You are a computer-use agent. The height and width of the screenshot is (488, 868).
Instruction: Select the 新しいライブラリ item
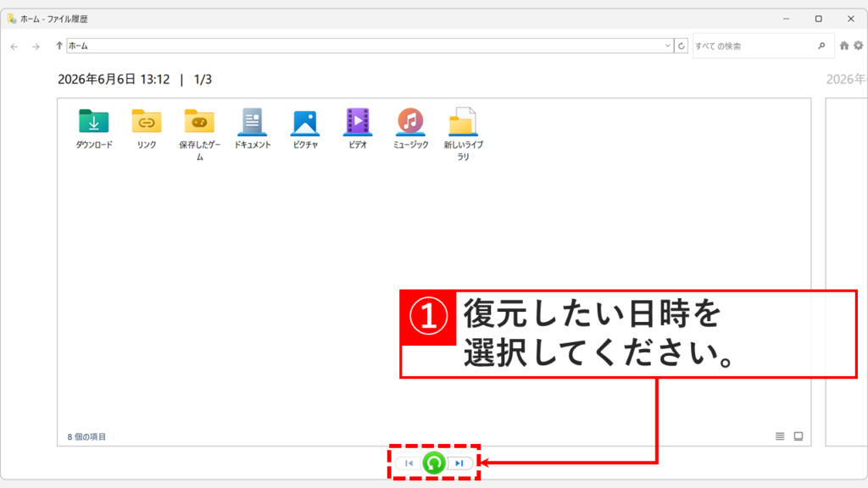(464, 135)
